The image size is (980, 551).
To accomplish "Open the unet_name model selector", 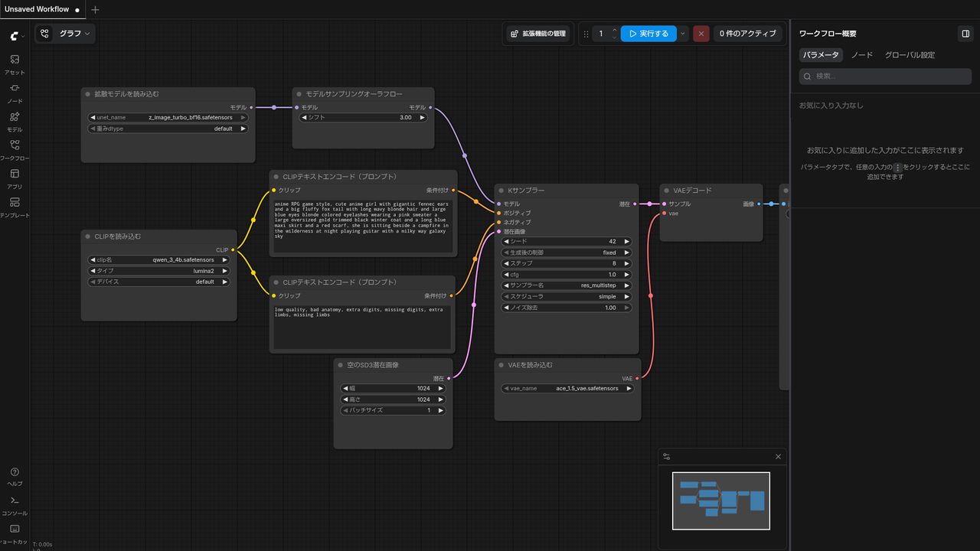I will [x=168, y=118].
